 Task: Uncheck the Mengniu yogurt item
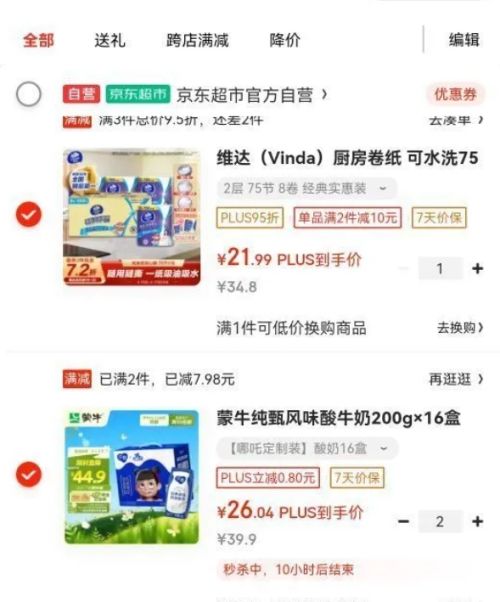(28, 475)
